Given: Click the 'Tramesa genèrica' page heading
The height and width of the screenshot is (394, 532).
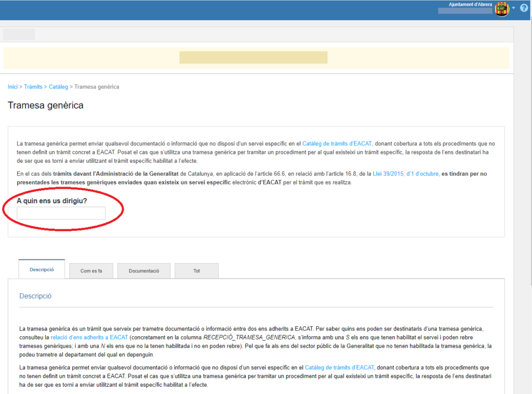Looking at the screenshot, I should (x=46, y=106).
